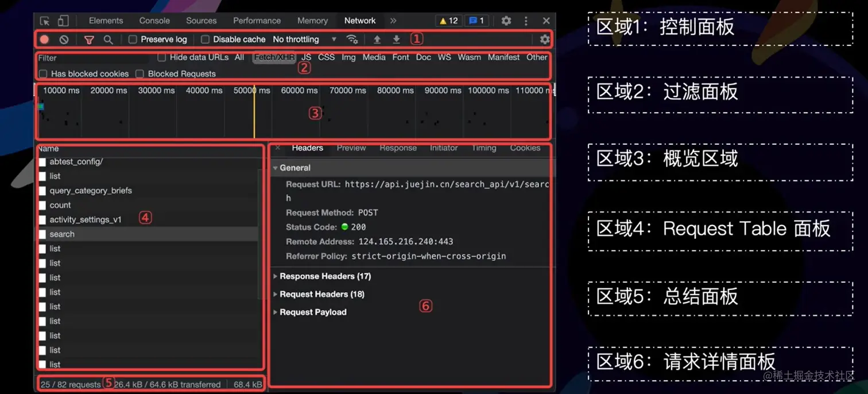
Task: Filter requests by JS
Action: (307, 57)
